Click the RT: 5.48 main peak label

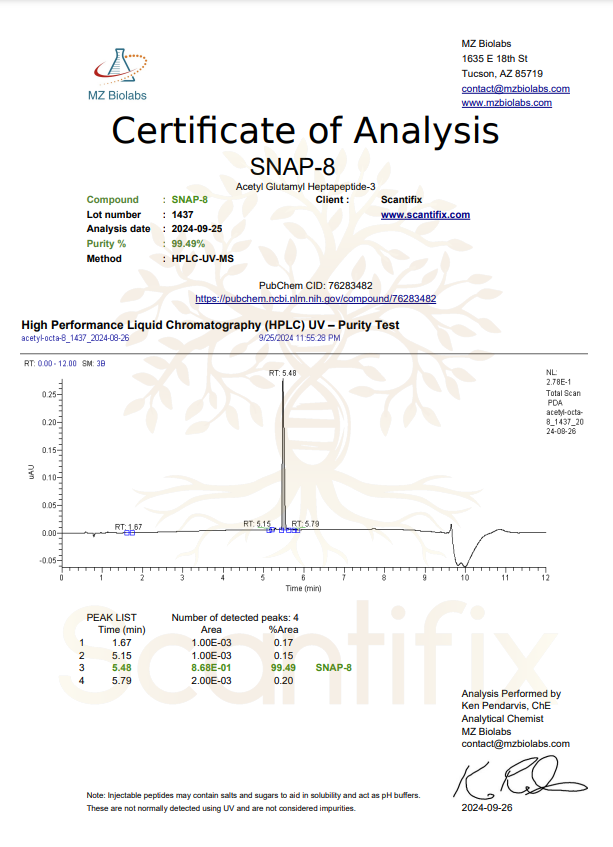point(282,373)
